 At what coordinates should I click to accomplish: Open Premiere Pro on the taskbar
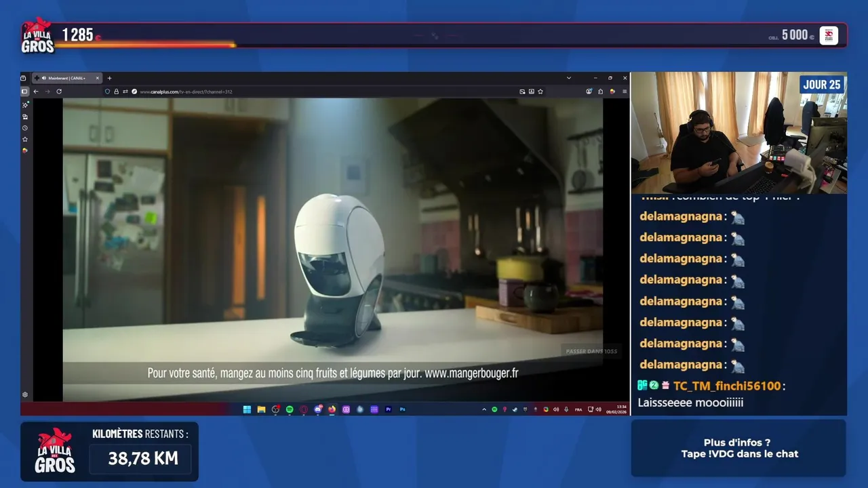[389, 409]
